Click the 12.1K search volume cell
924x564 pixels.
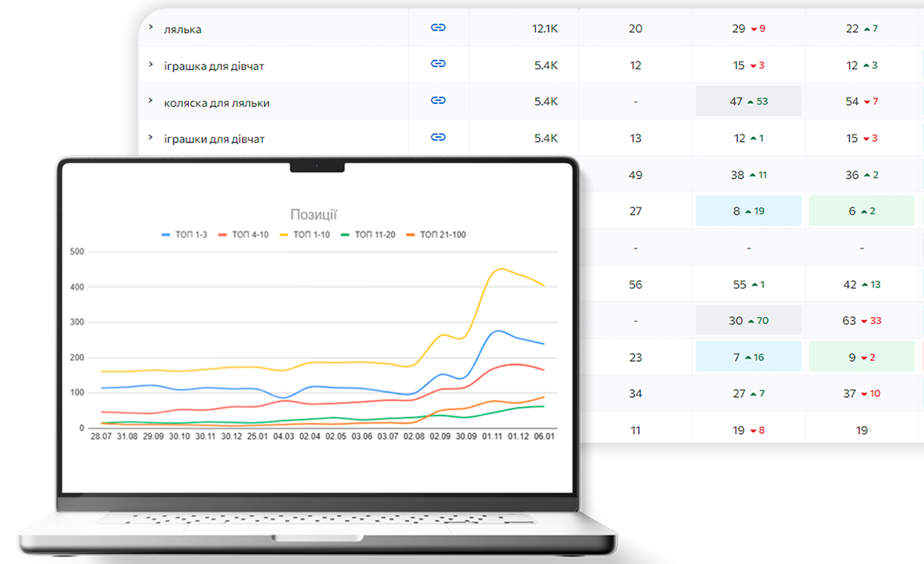544,28
